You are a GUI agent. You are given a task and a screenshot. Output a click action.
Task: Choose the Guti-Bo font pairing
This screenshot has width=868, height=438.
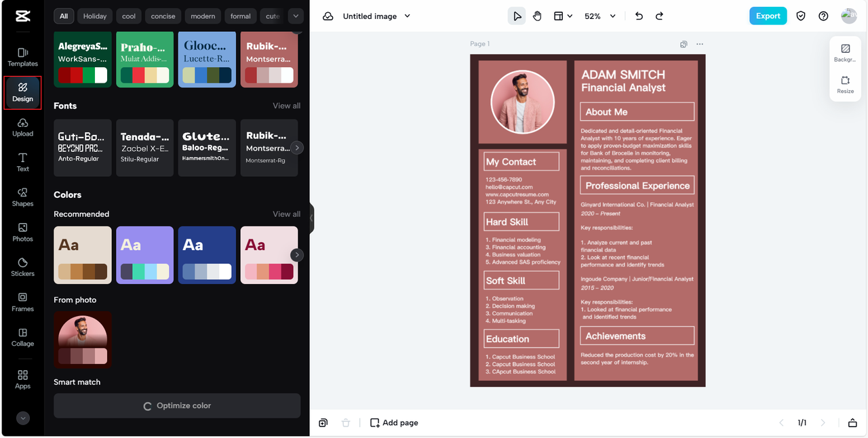(83, 148)
